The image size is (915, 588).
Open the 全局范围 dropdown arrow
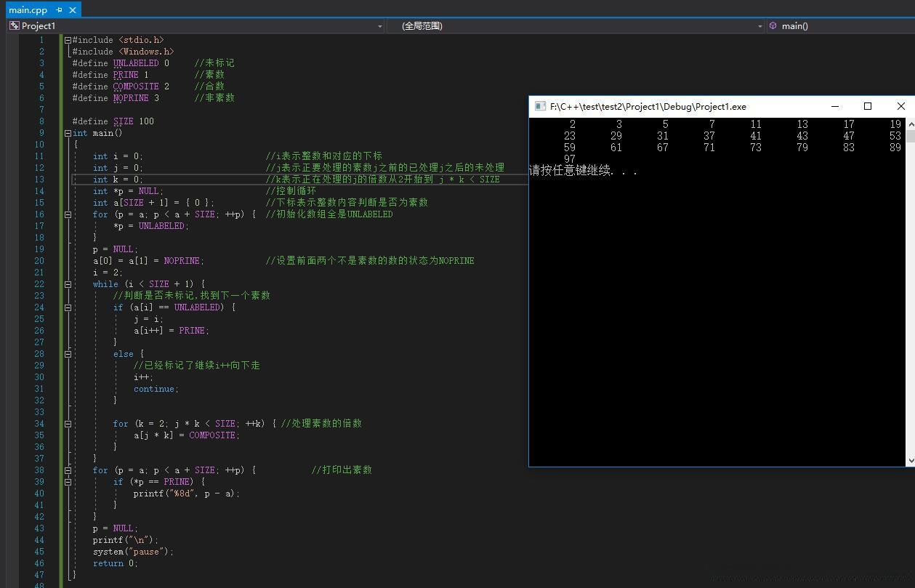(759, 26)
